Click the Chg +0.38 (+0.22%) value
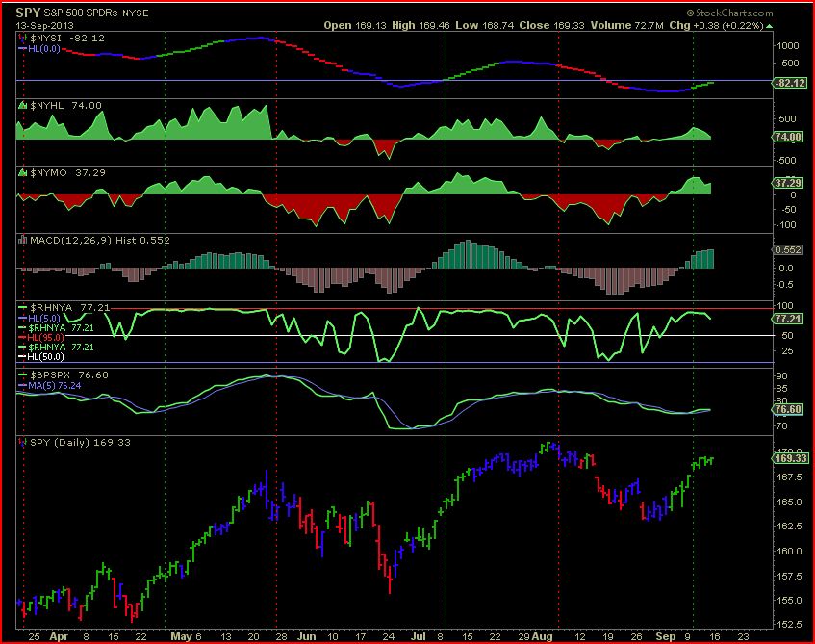 [x=716, y=25]
